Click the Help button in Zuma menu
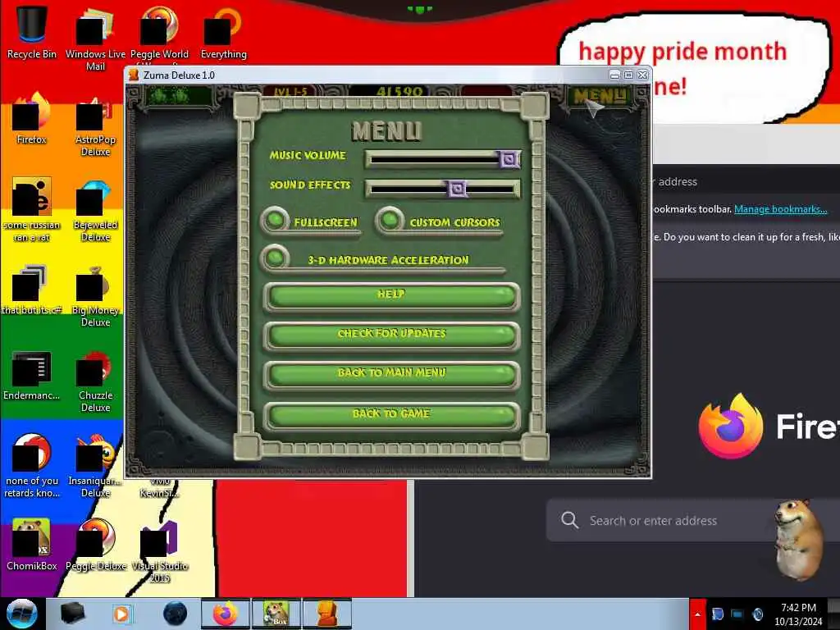 coord(391,295)
